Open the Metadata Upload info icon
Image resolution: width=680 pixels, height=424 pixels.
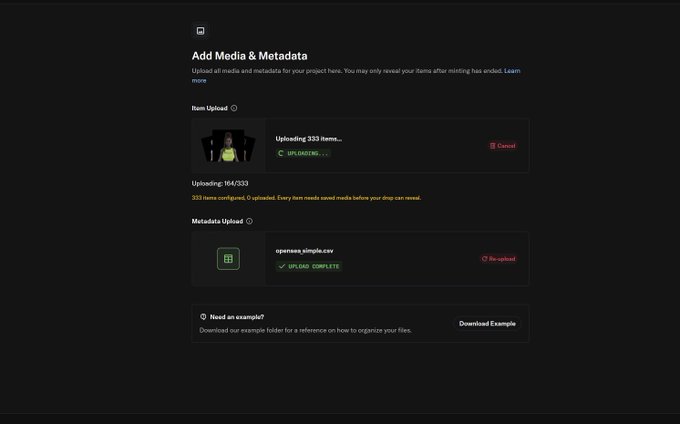[249, 221]
